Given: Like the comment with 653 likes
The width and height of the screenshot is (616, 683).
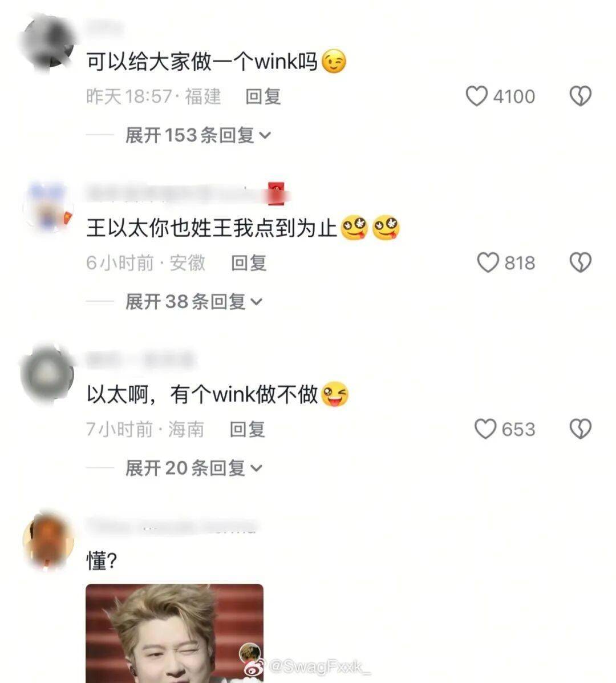Looking at the screenshot, I should click(485, 429).
